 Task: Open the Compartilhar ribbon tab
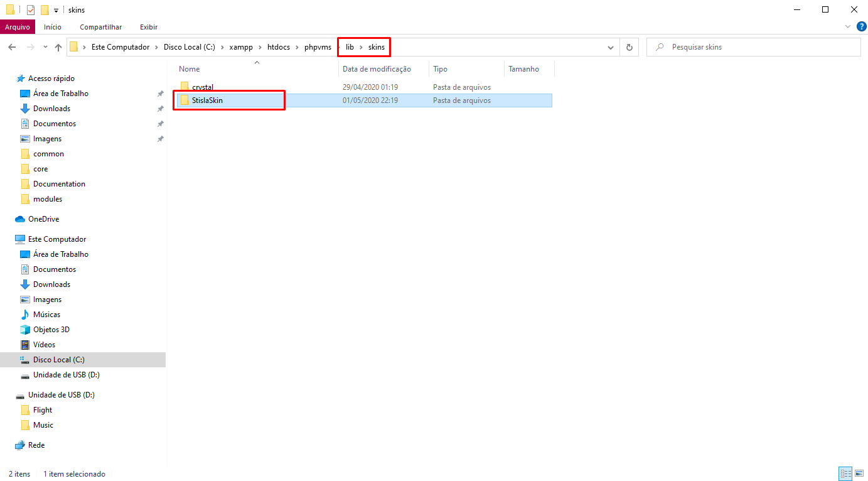pyautogui.click(x=101, y=27)
